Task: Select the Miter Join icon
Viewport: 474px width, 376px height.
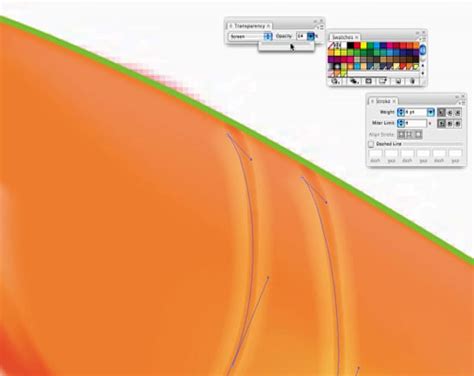Action: (441, 123)
